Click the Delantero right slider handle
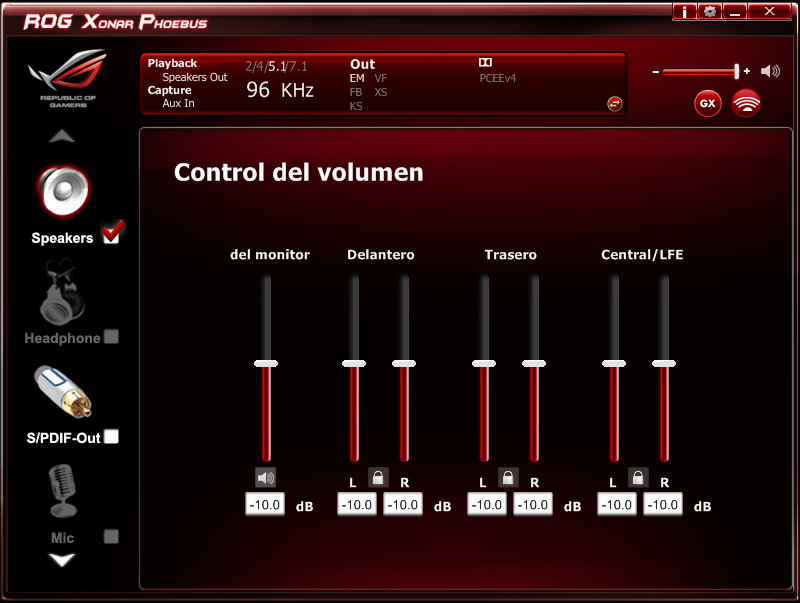 [404, 363]
